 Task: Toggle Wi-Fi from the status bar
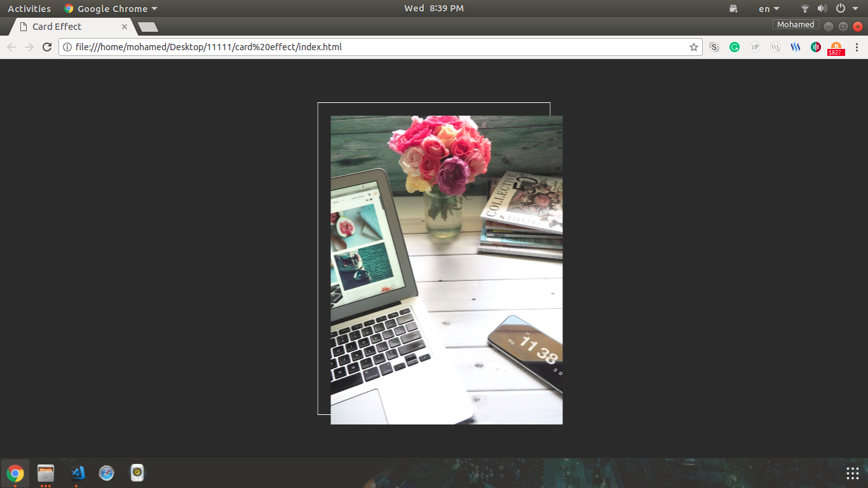tap(804, 8)
